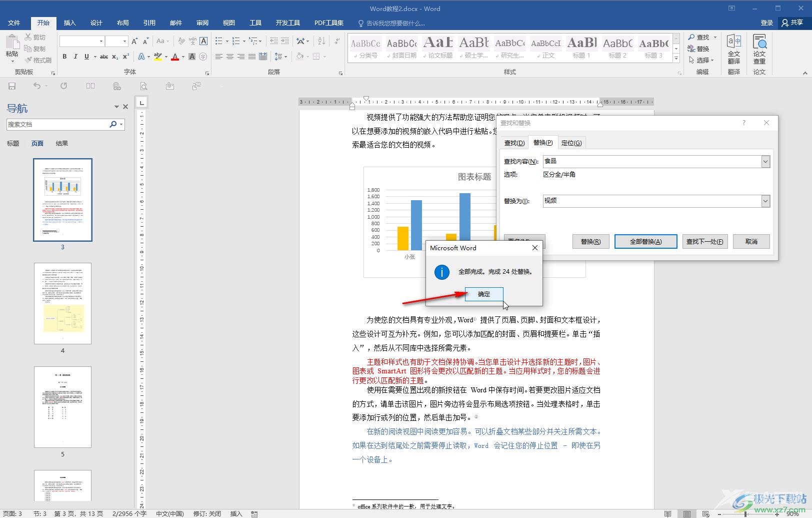Clear all formatting with the eraser icon
Image resolution: width=812 pixels, height=518 pixels.
pyautogui.click(x=181, y=41)
